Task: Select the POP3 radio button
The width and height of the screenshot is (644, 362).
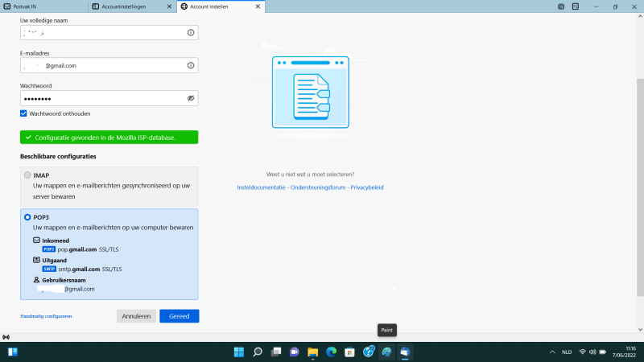Action: coord(27,217)
